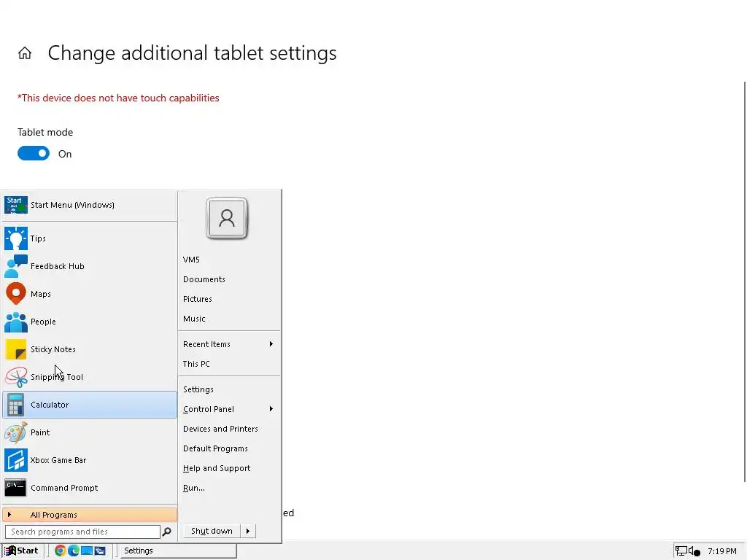Open This PC
The image size is (747, 560).
click(196, 364)
